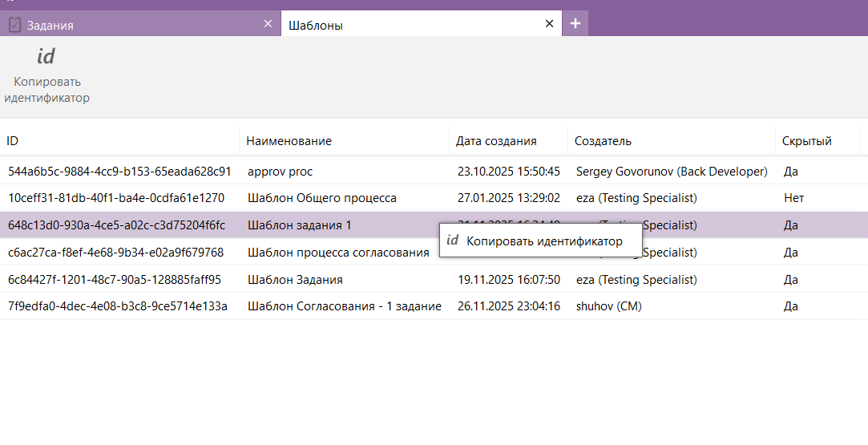Click the Копировать идентификатор toolbar id icon

tap(46, 57)
